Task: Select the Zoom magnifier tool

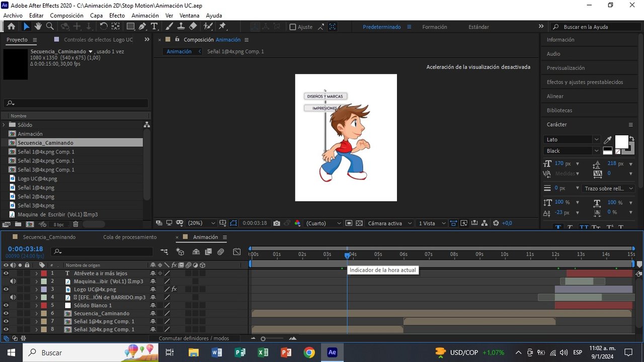Action: tap(50, 26)
